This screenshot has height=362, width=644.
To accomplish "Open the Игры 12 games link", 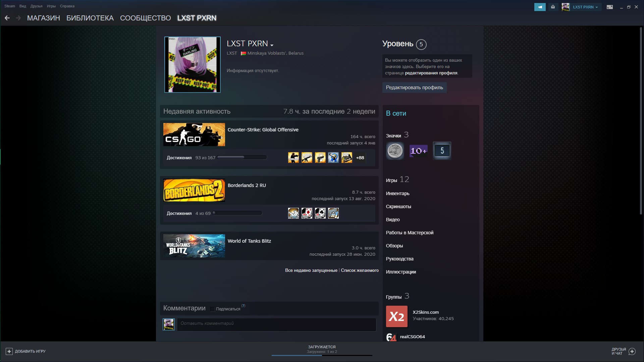I will tap(397, 180).
